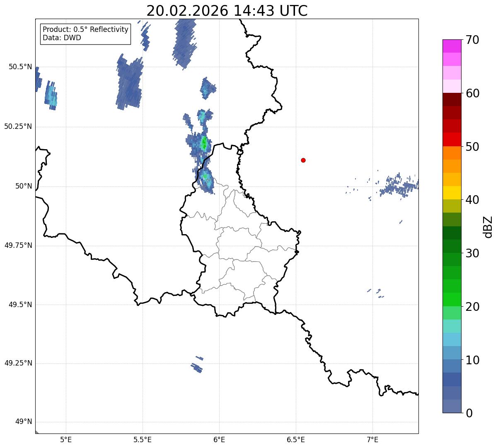Click the large blue echo near 5.4°E 50.45°N
This screenshot has height=448, width=498.
pos(130,82)
